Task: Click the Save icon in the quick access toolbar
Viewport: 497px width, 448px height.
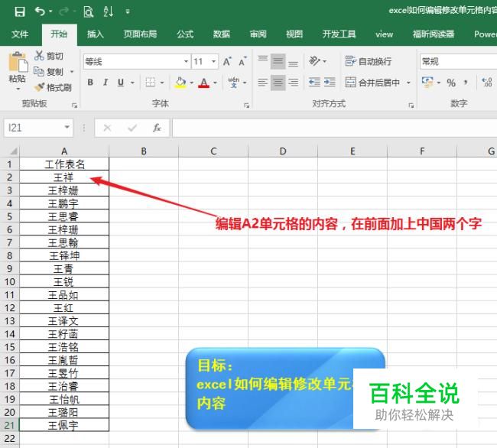Action: pos(20,11)
